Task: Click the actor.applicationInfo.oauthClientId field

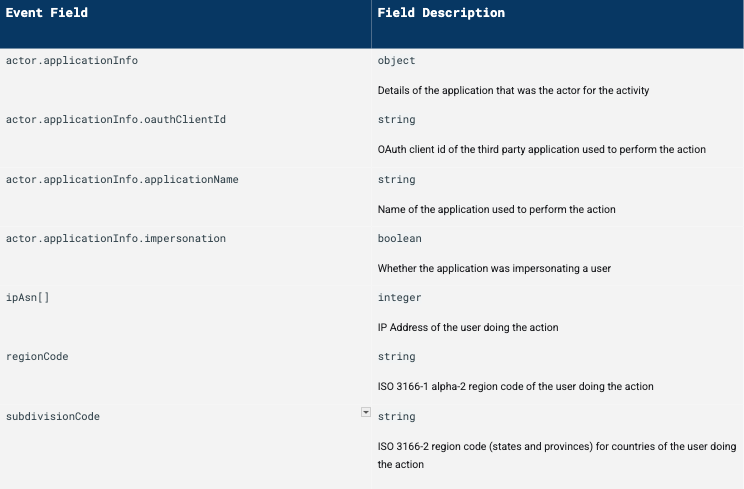Action: pyautogui.click(x=116, y=120)
